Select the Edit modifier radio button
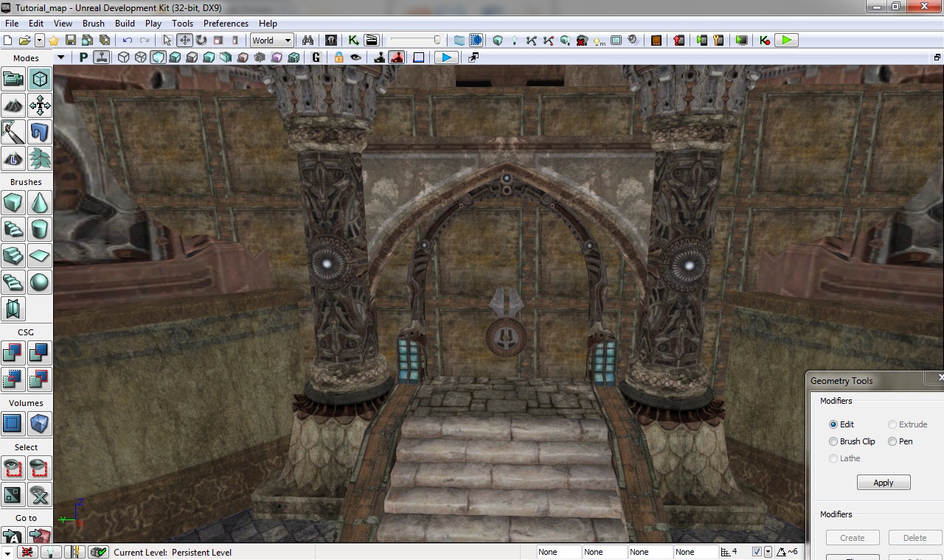This screenshot has width=944, height=560. point(833,424)
